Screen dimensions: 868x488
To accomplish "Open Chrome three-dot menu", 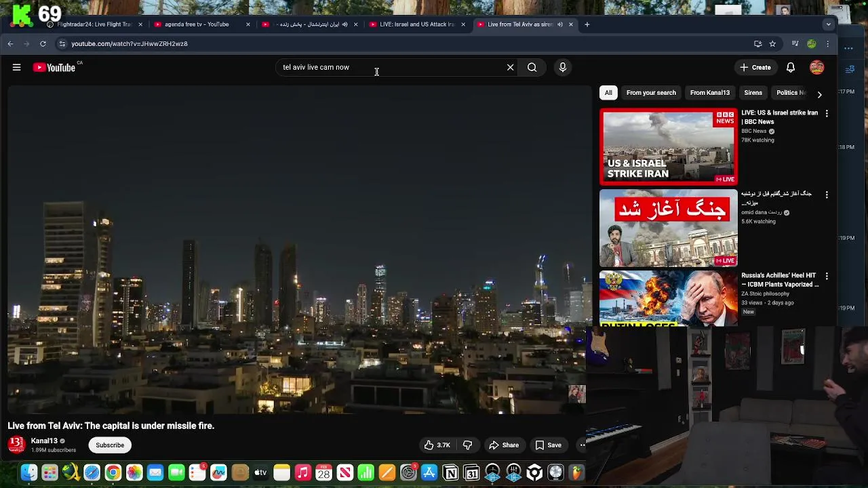I will point(827,43).
